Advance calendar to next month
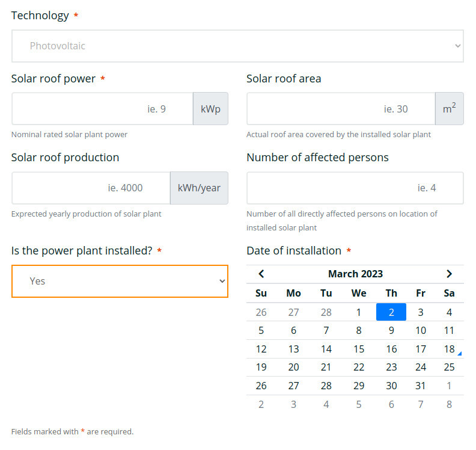Image resolution: width=476 pixels, height=450 pixels. pyautogui.click(x=449, y=274)
